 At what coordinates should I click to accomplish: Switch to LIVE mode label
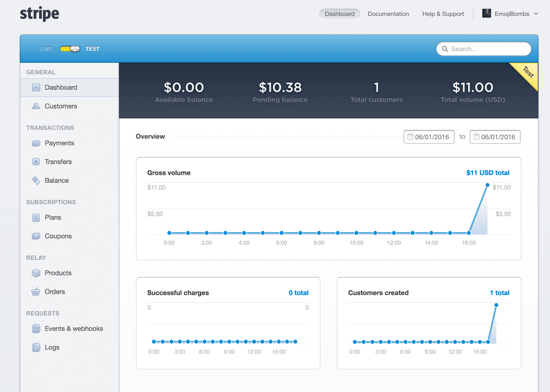coord(47,49)
